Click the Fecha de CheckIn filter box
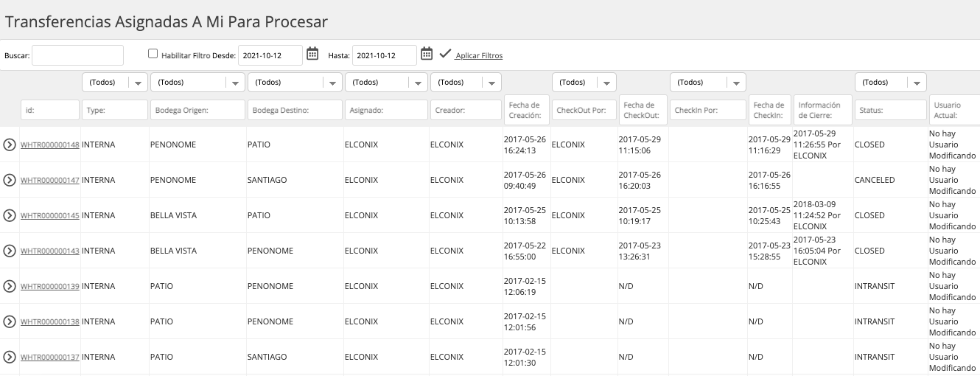The height and width of the screenshot is (376, 980). click(x=770, y=110)
